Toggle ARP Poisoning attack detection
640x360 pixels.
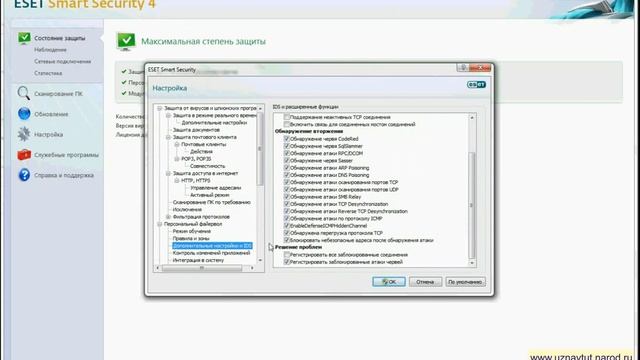pos(287,168)
